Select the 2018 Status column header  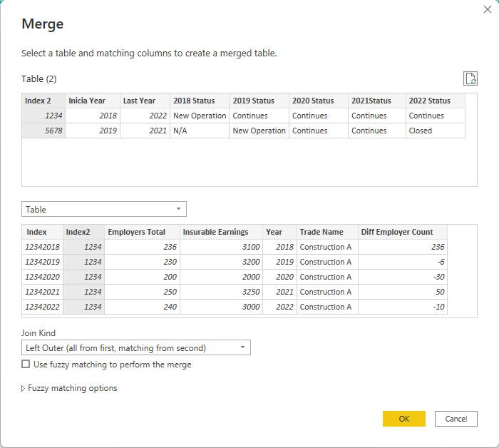click(x=200, y=101)
